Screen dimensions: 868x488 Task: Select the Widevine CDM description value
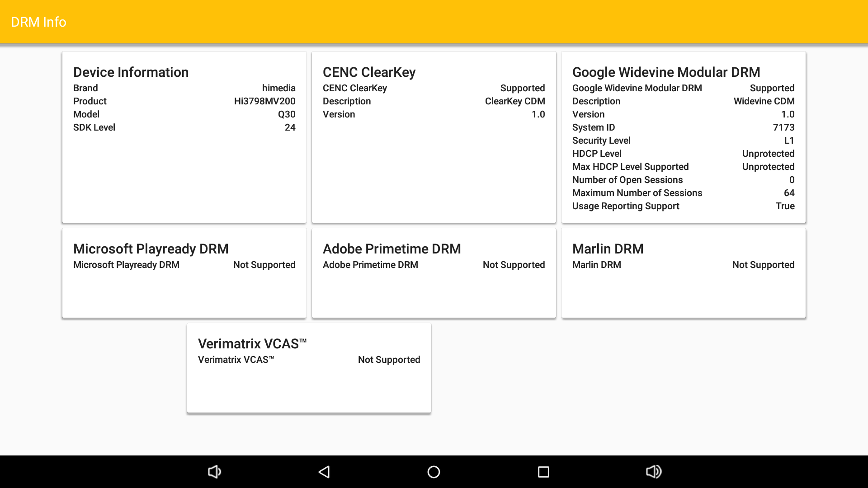764,101
